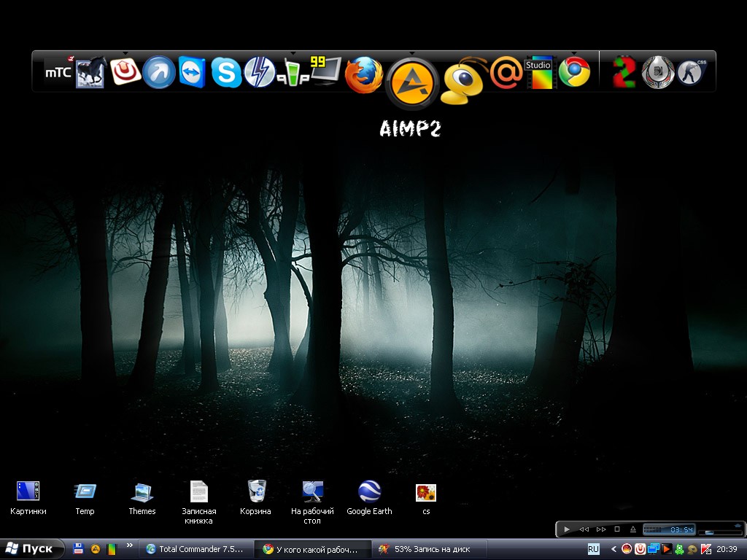Launch Mail.ru Agent @ icon in dock
This screenshot has width=747, height=560.
tap(506, 72)
